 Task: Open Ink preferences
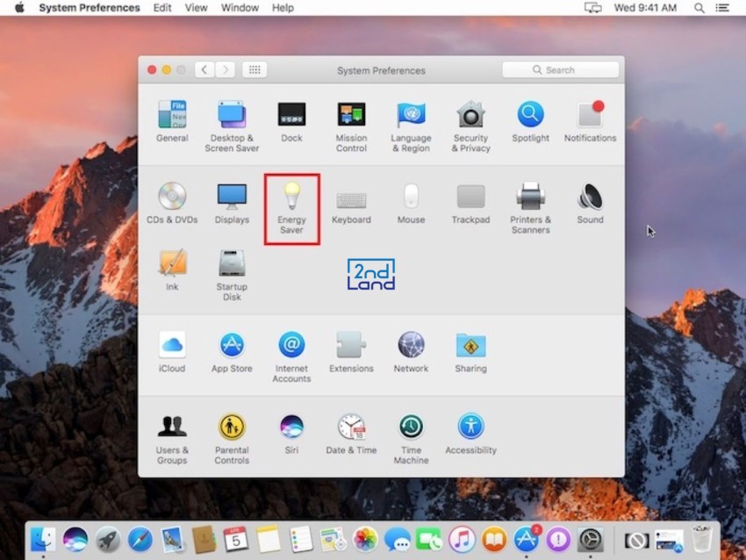(172, 269)
